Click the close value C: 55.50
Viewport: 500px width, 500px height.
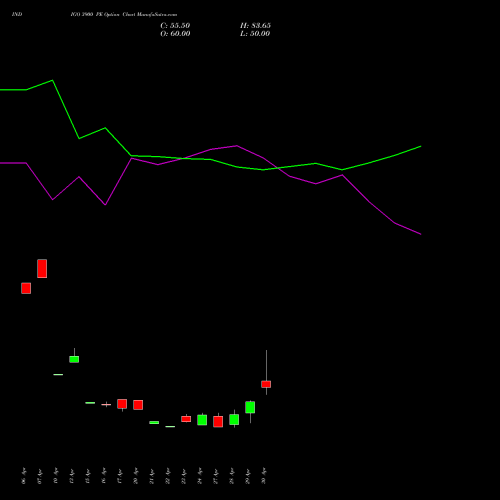[x=175, y=26]
